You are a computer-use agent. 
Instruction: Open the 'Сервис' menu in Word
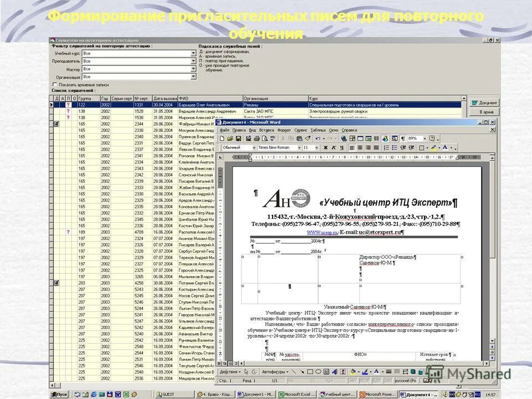pos(300,130)
